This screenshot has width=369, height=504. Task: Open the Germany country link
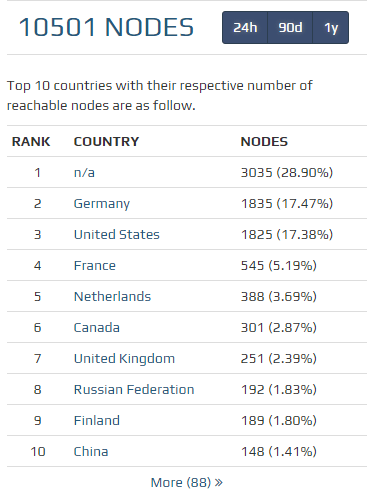click(x=102, y=204)
